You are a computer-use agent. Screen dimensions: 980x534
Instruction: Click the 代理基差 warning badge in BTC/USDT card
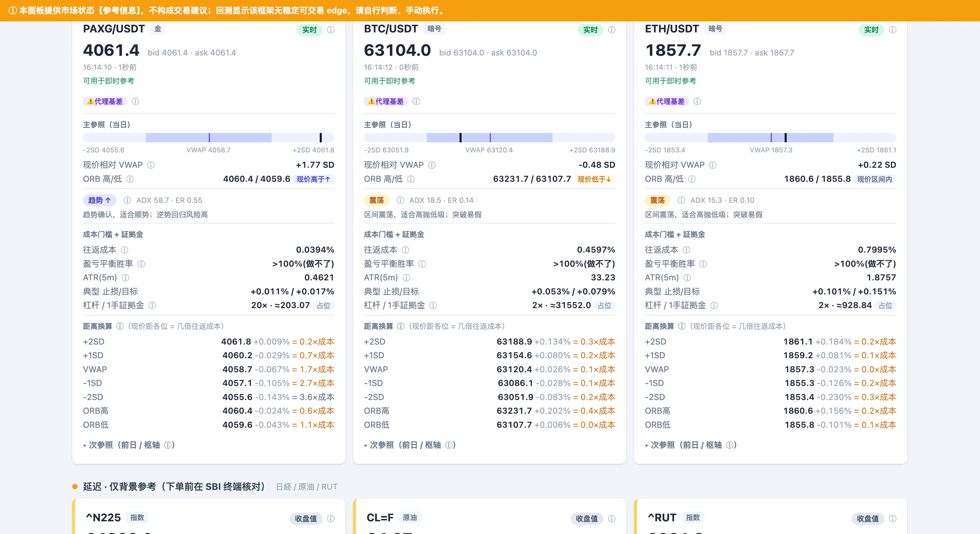coord(386,102)
